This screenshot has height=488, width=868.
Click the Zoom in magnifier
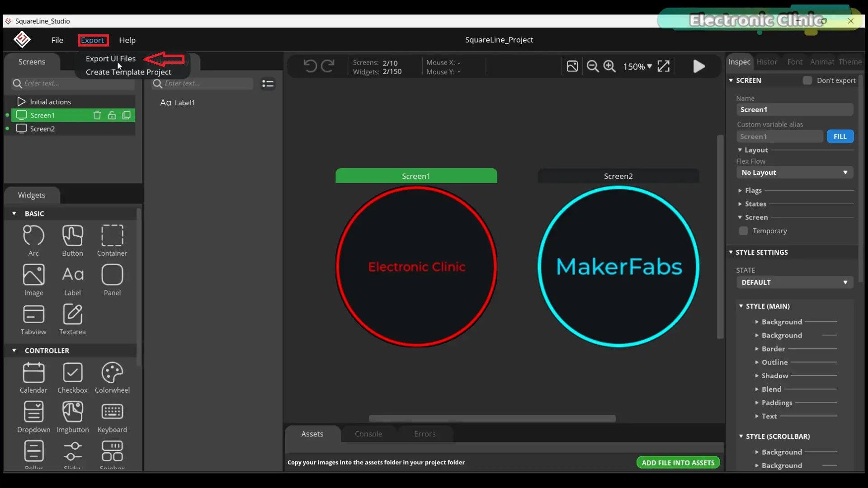pos(610,66)
